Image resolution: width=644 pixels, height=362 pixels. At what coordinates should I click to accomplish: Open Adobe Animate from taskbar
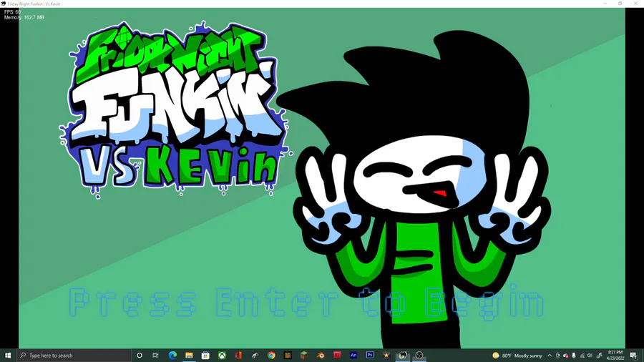point(353,355)
